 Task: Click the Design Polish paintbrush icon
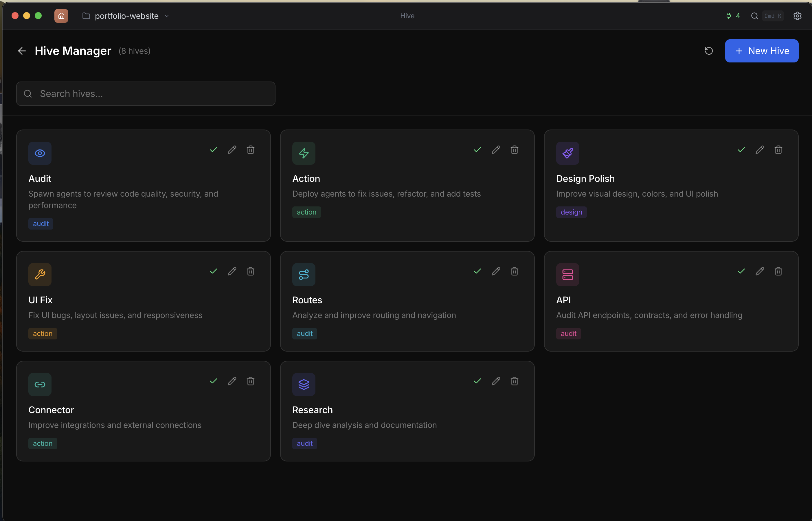567,153
